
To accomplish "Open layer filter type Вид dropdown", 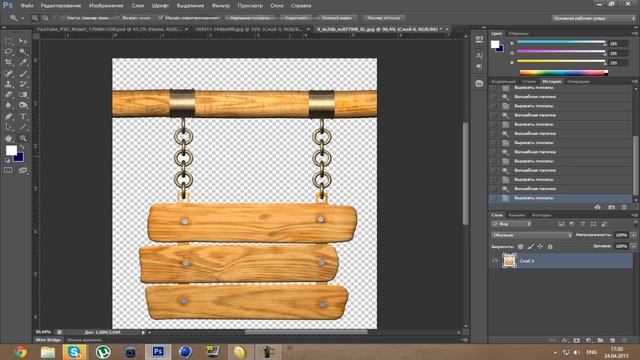I will tap(511, 224).
